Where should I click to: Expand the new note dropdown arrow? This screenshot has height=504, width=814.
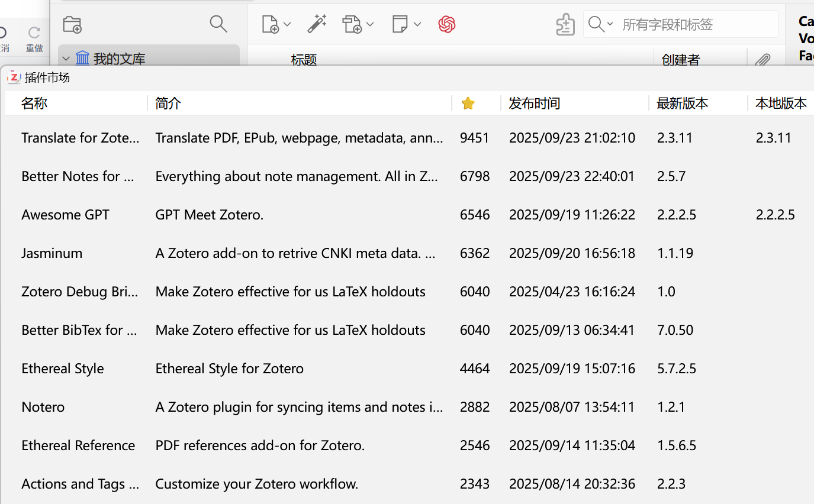coord(417,24)
